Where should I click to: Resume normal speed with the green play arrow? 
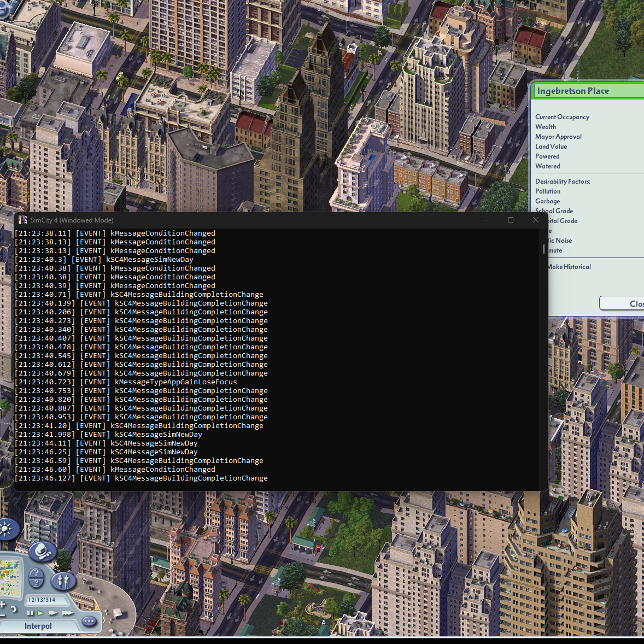point(40,613)
